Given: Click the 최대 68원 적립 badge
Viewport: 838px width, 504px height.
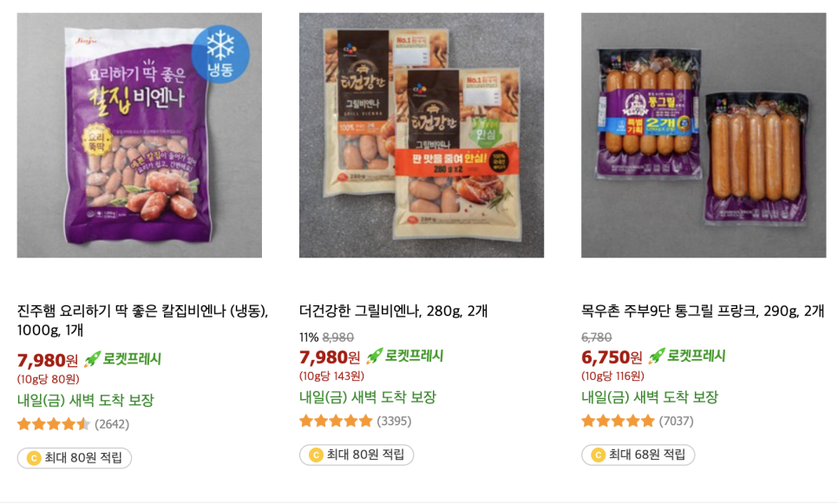Looking at the screenshot, I should click(x=638, y=455).
